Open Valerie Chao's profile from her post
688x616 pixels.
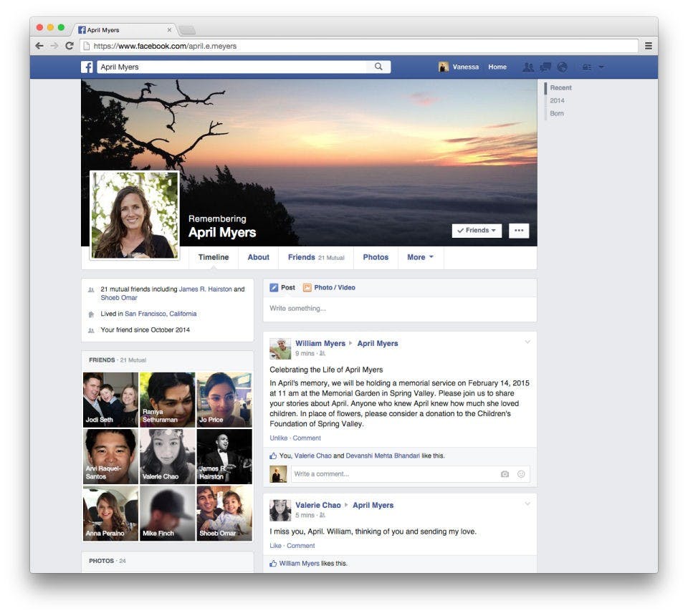[x=318, y=505]
